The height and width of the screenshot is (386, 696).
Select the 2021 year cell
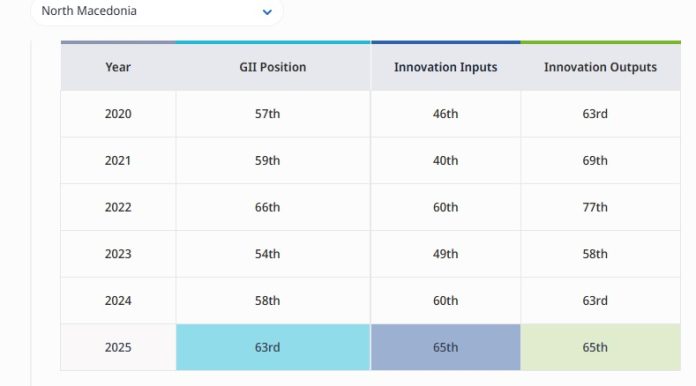(x=118, y=160)
